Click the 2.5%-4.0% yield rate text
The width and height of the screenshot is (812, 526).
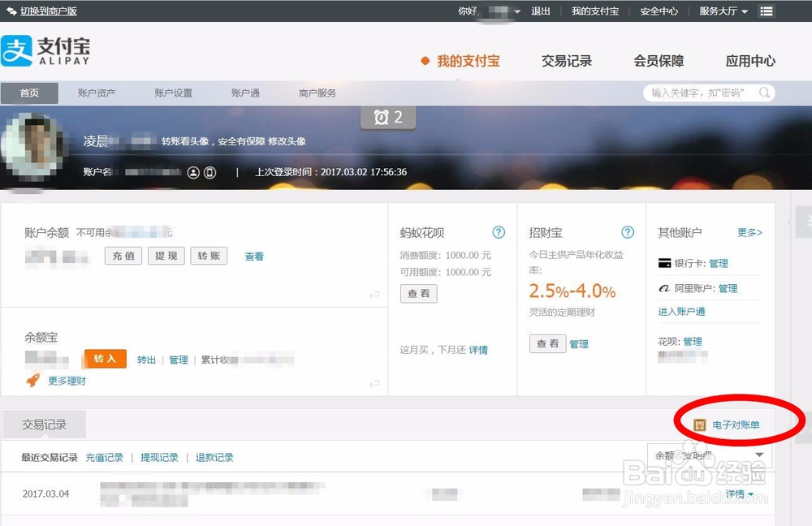(x=572, y=291)
